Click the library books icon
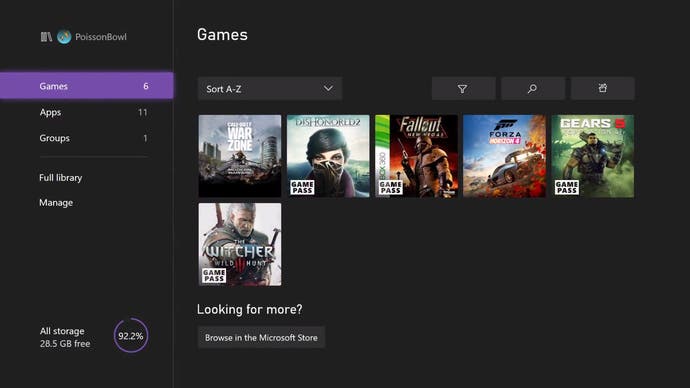 click(x=46, y=37)
